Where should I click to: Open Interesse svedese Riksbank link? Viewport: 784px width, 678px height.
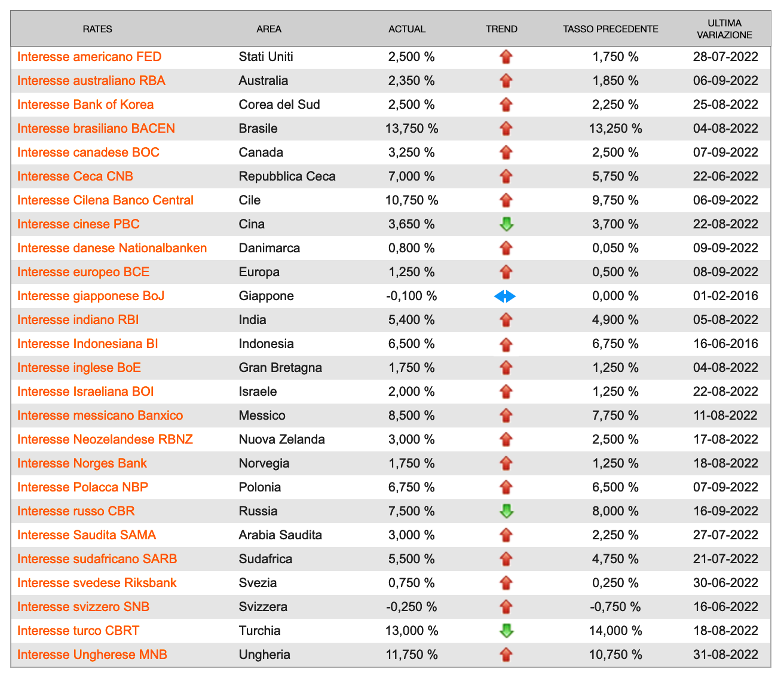coord(97,583)
